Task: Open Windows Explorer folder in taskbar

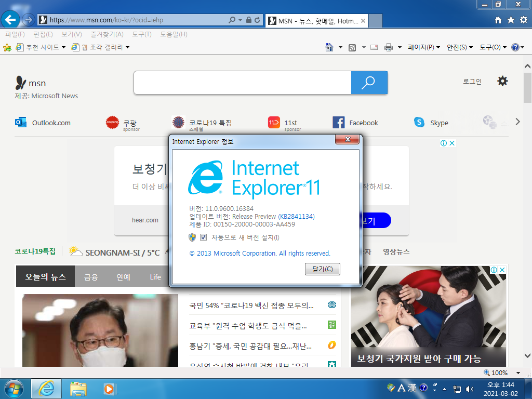Action: click(x=78, y=389)
